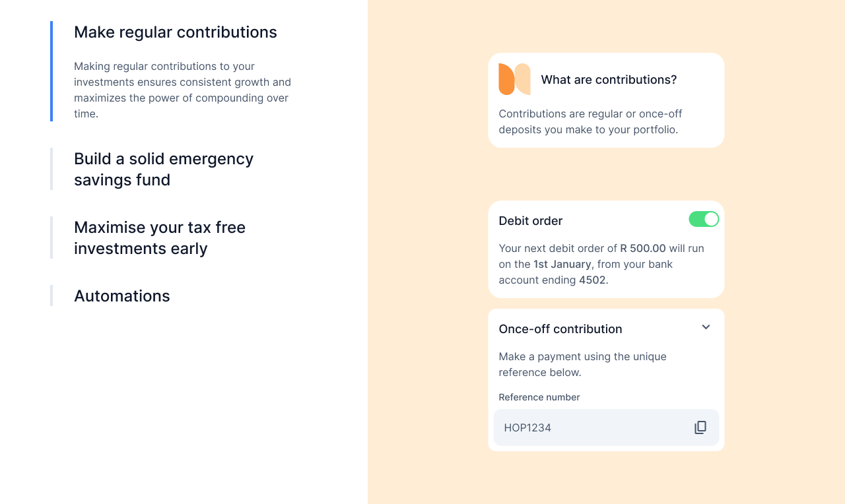
Task: Click the 1st January debit date
Action: pos(562,265)
